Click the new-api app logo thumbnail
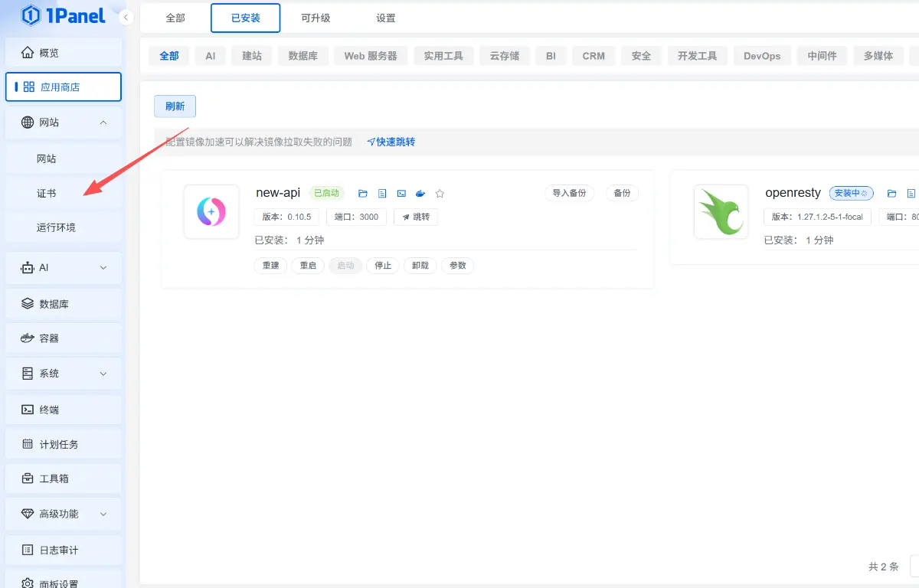The height and width of the screenshot is (588, 919). 212,212
